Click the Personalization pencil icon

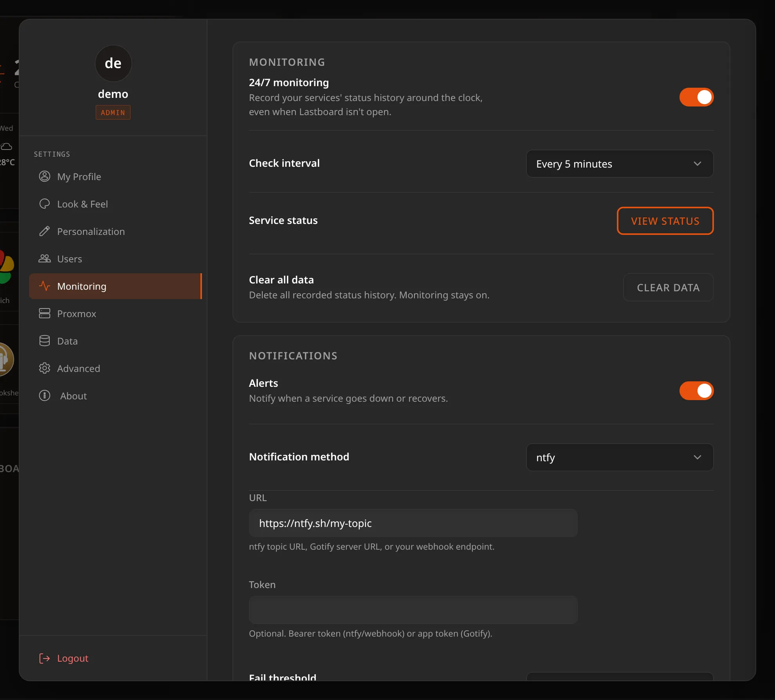45,231
